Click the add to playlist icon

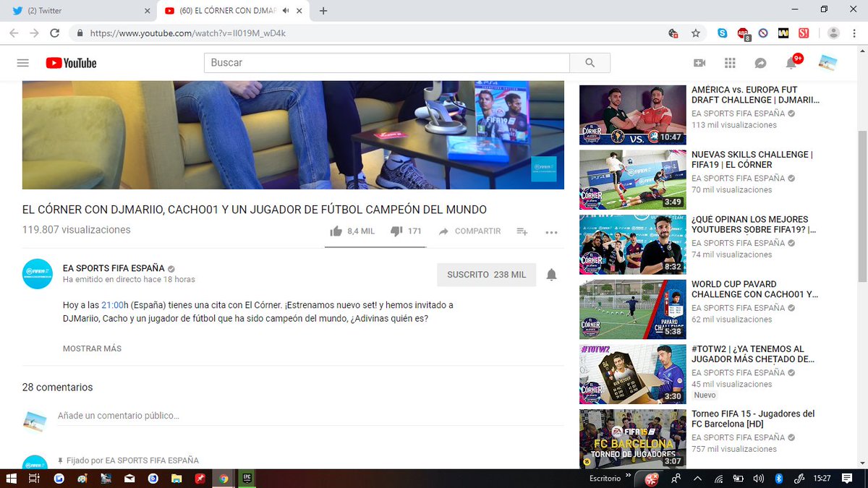(x=522, y=231)
